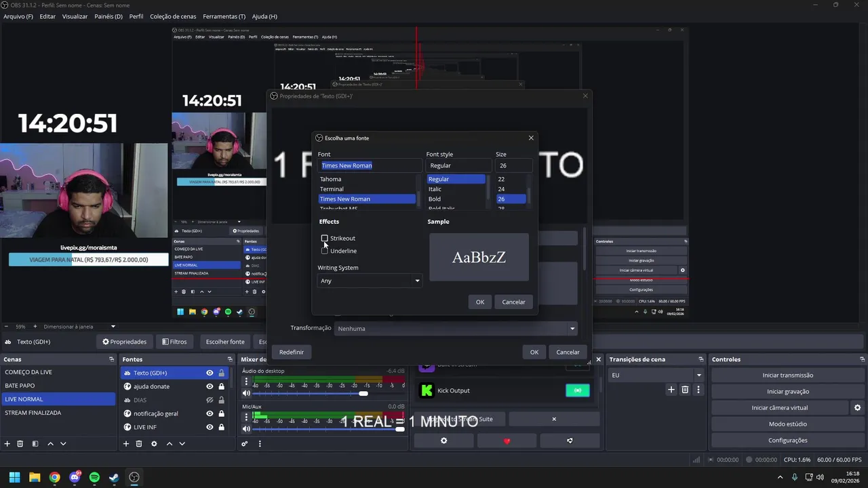Enable the Strikeout effect checkbox
Viewport: 868px width, 488px height.
tap(325, 239)
